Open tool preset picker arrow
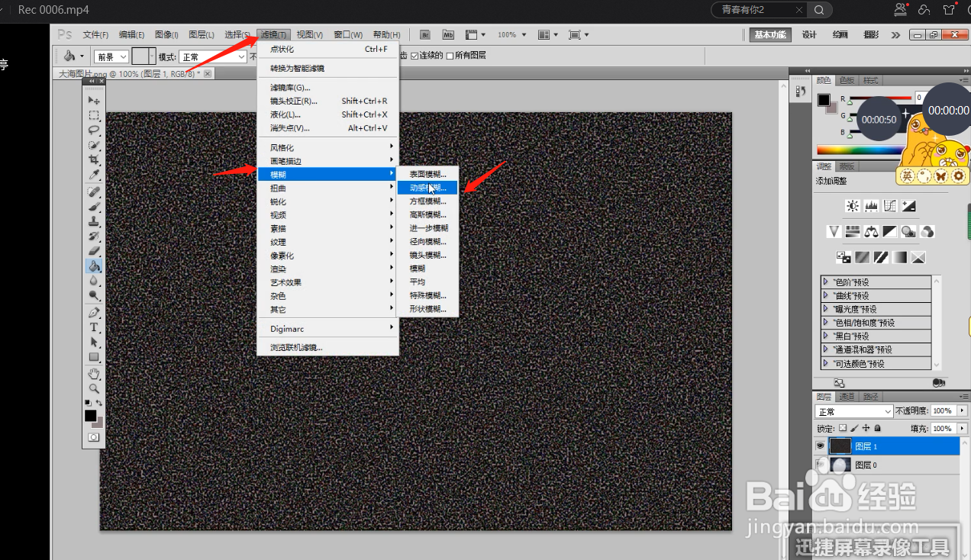 coord(80,56)
